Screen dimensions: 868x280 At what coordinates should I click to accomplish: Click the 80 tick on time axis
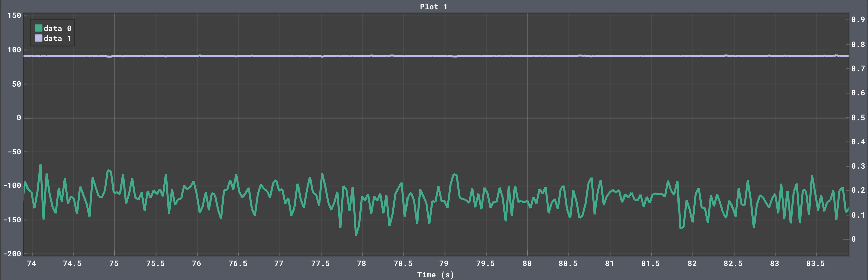(x=527, y=264)
